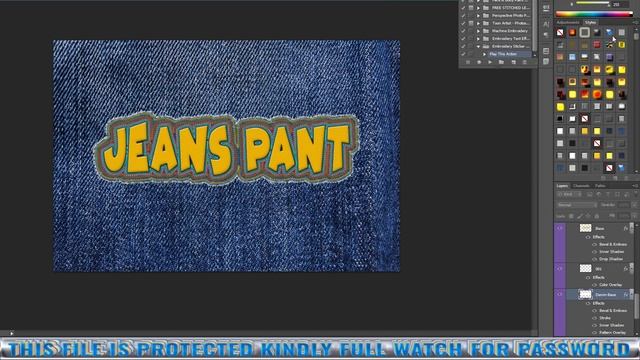Hide Color Overlay effect visibility

(594, 285)
